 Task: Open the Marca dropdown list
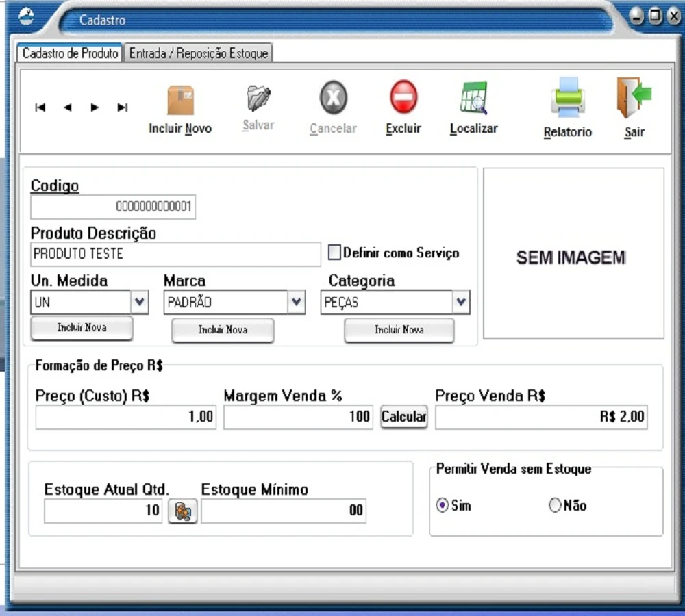pyautogui.click(x=296, y=302)
